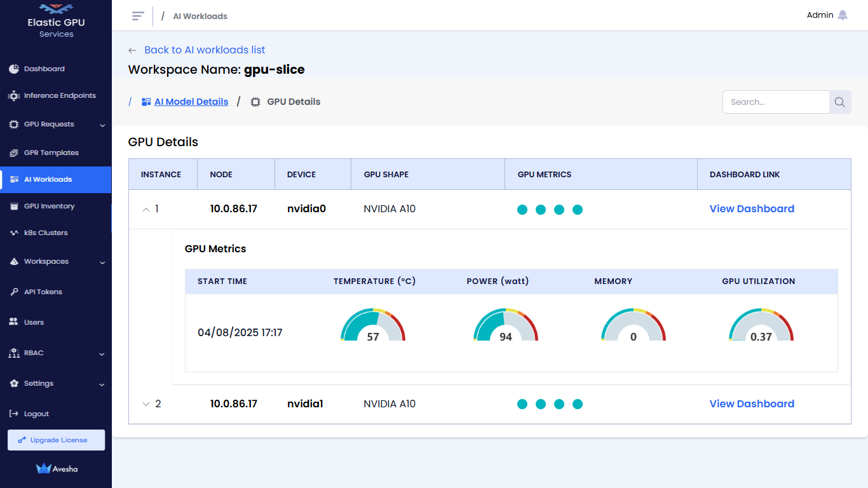Click the GPU Inventory sidebar icon

(x=13, y=207)
